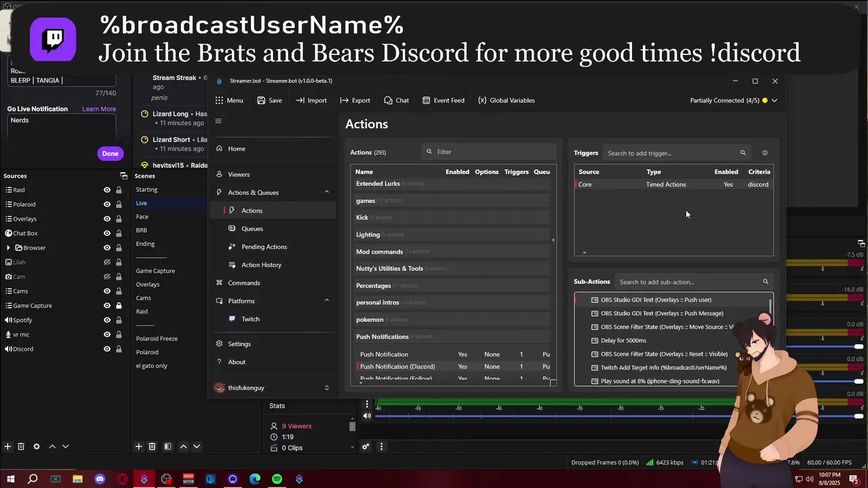Open Spotify from the Windows taskbar

[x=277, y=479]
